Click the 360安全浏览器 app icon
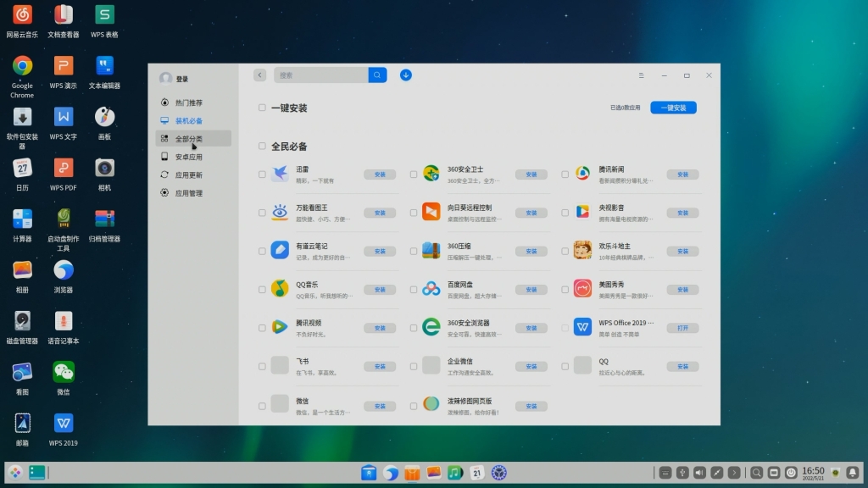This screenshot has height=488, width=868. tap(431, 327)
